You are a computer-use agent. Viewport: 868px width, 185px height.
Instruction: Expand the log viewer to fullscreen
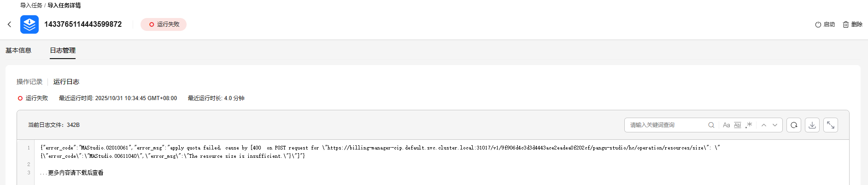831,125
